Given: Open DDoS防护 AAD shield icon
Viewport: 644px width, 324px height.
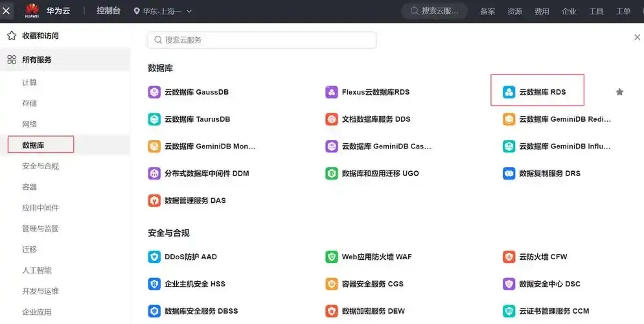Looking at the screenshot, I should point(154,257).
